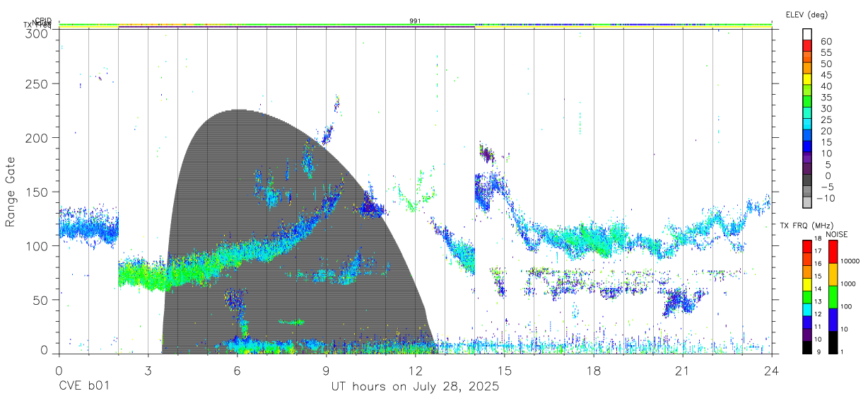Select blue segment of NOISE color bar
This screenshot has height=401, width=868.
point(833,320)
